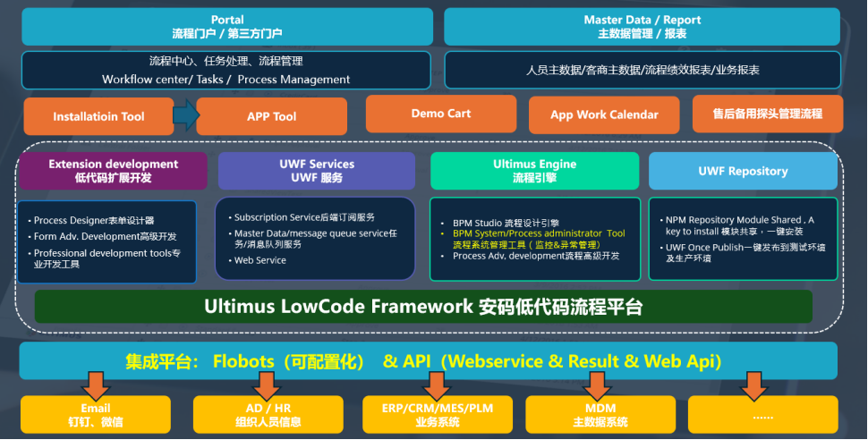Screen dimensions: 868x440
Task: Click the 'Process Designer表单设计器' bullet
Action: [x=91, y=220]
